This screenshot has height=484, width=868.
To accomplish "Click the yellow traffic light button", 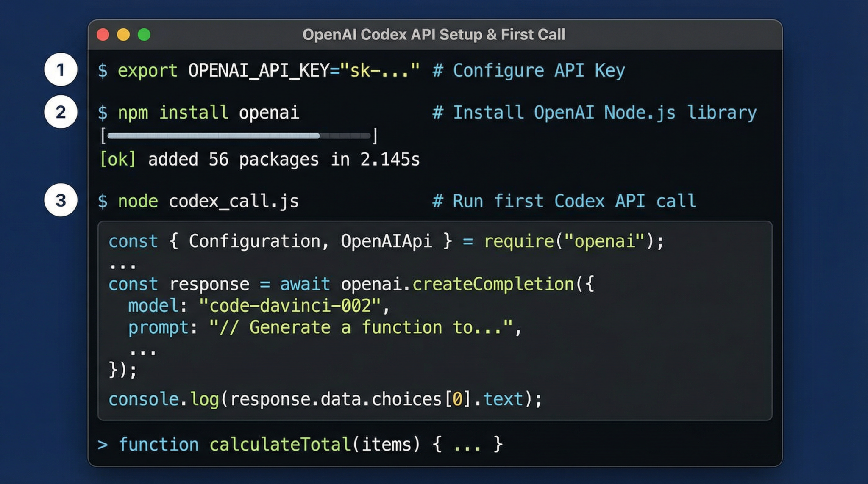I will 124,34.
